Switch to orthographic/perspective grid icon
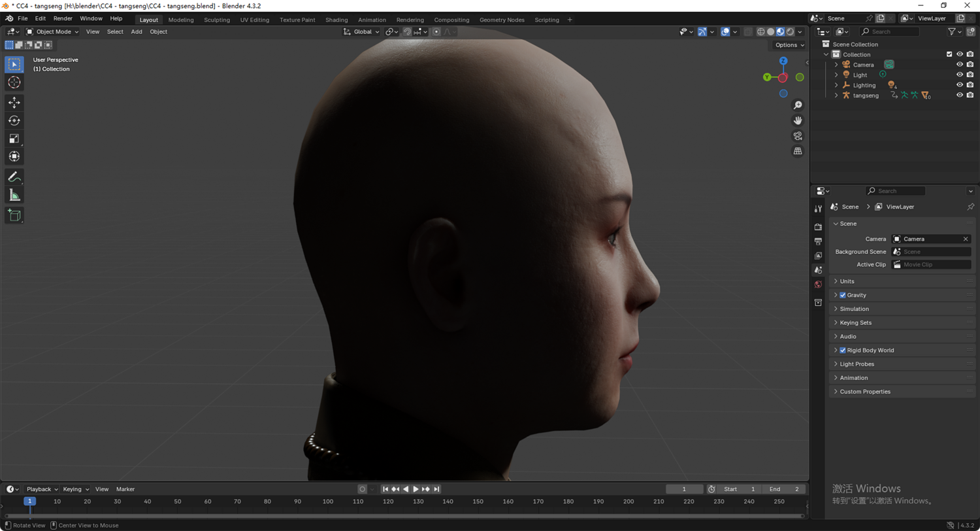This screenshot has width=980, height=531. point(798,151)
